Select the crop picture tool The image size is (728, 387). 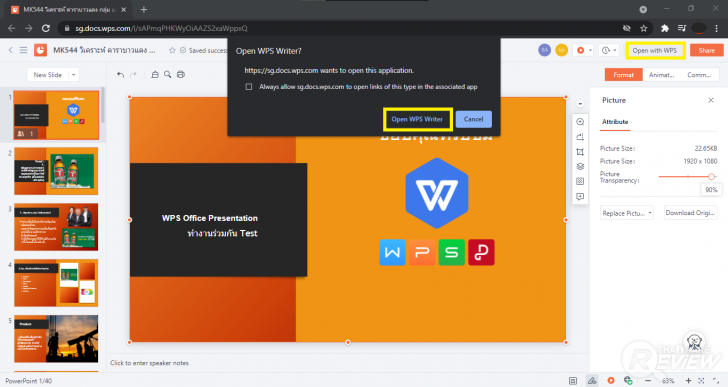(x=580, y=152)
